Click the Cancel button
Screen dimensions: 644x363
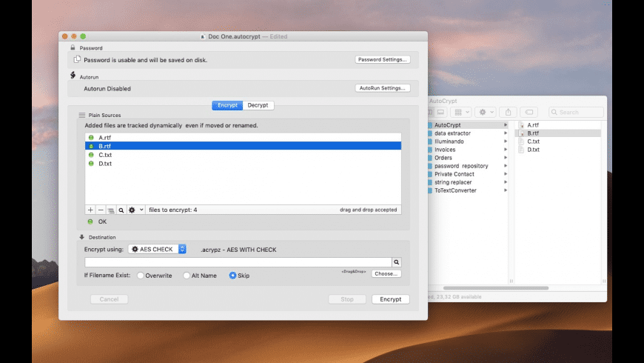click(x=109, y=299)
